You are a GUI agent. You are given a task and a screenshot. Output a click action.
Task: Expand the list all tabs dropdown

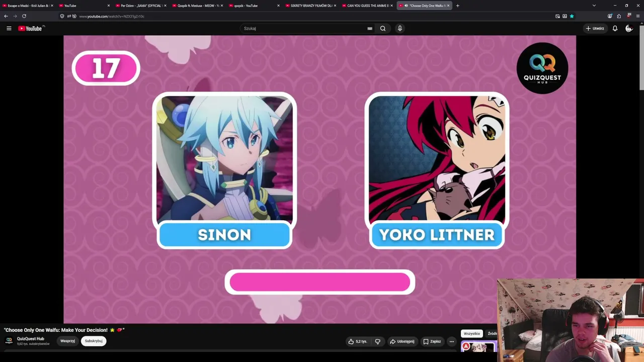click(594, 6)
